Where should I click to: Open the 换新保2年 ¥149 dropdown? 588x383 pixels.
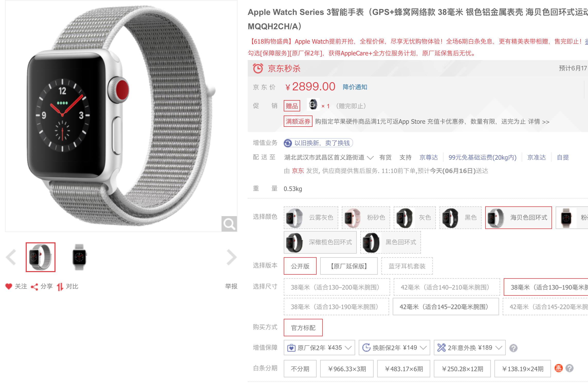click(394, 348)
